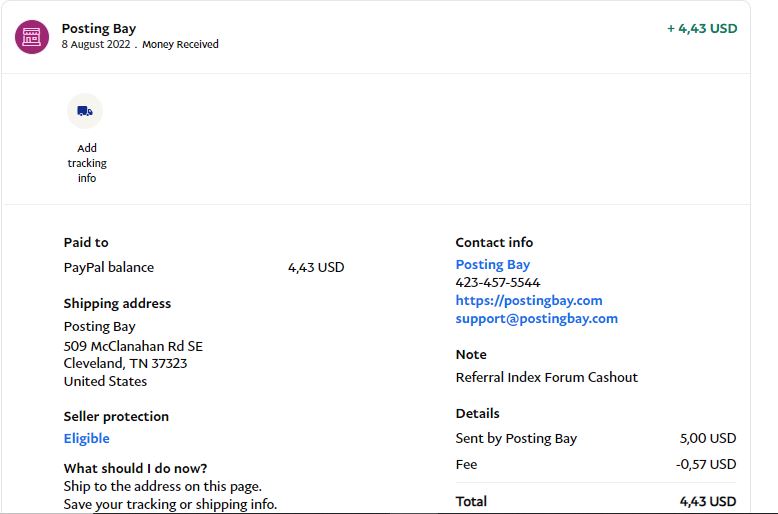Select address line 509 McClanahan Rd SE
The image size is (778, 514).
(133, 346)
